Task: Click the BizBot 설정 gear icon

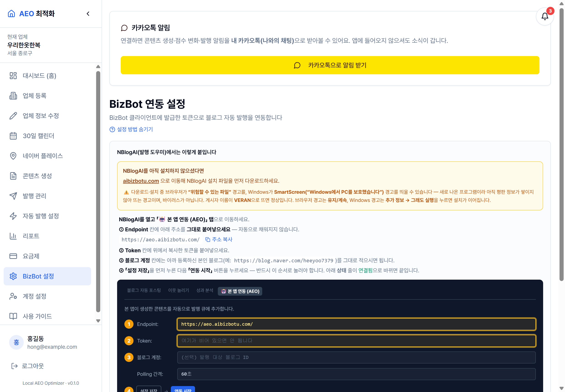Action: (x=13, y=276)
